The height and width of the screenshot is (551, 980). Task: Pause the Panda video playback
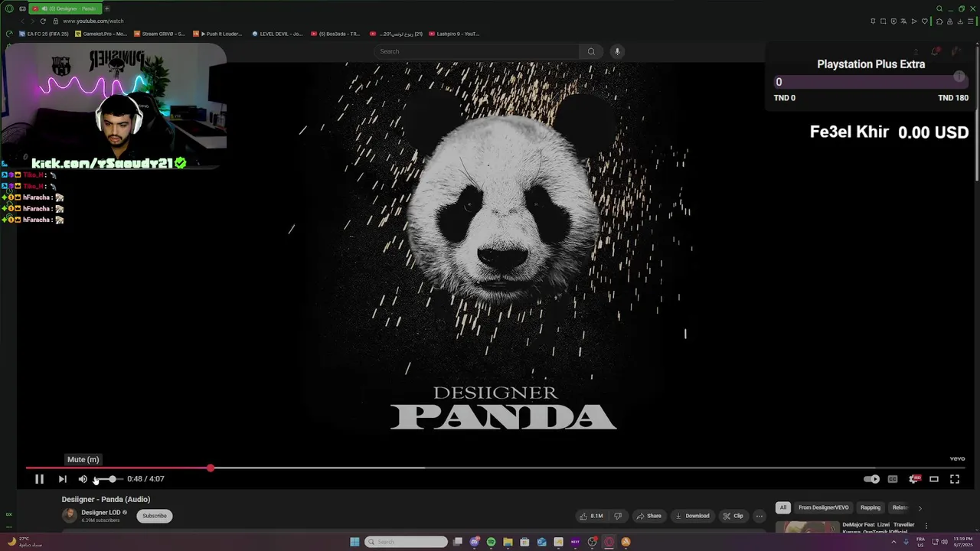tap(39, 479)
